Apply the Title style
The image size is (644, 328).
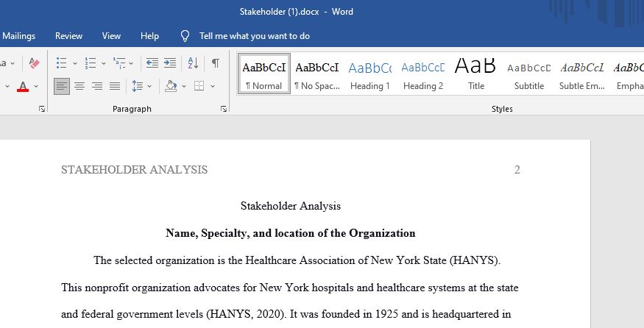(476, 74)
